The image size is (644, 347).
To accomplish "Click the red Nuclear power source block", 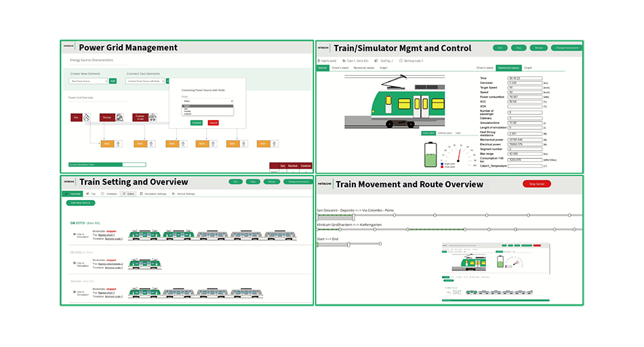I will point(107,117).
